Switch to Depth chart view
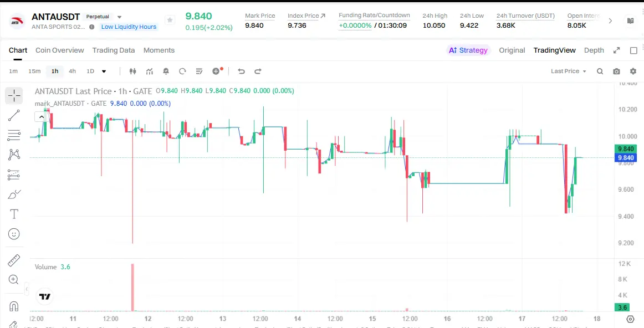The width and height of the screenshot is (644, 328). (x=594, y=50)
